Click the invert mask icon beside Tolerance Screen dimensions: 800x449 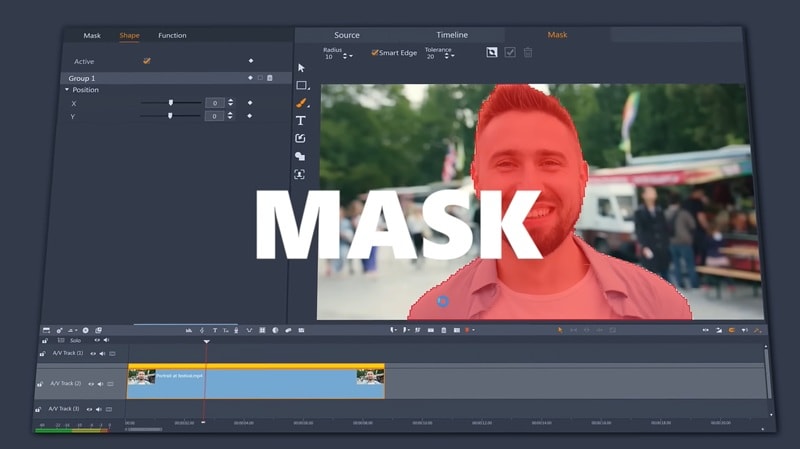point(491,52)
